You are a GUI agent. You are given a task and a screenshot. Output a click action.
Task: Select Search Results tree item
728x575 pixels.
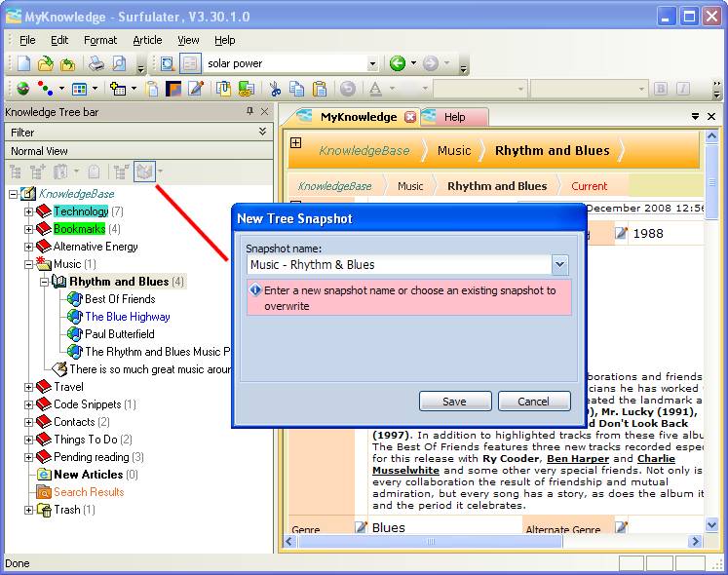click(89, 492)
